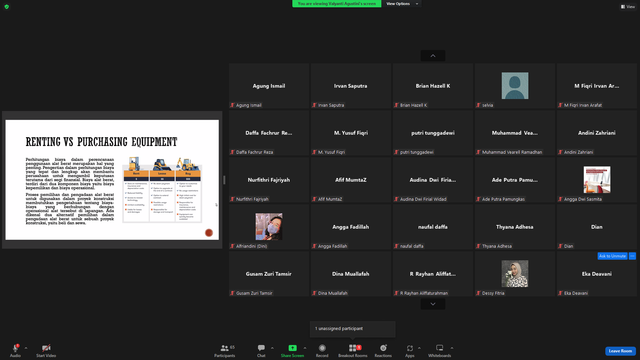Click the green encryption shield icon
Screen dimensions: 640x360
click(7, 7)
